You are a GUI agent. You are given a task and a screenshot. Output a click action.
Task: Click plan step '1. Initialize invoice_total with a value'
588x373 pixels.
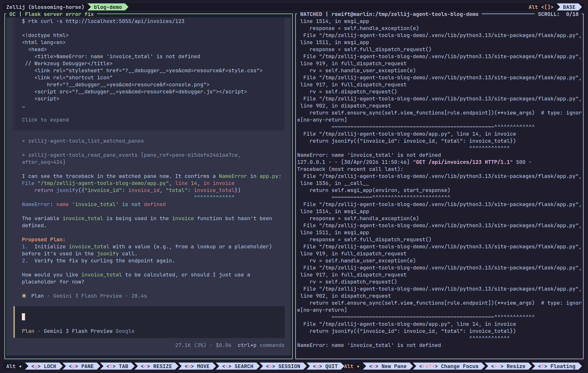coord(147,250)
